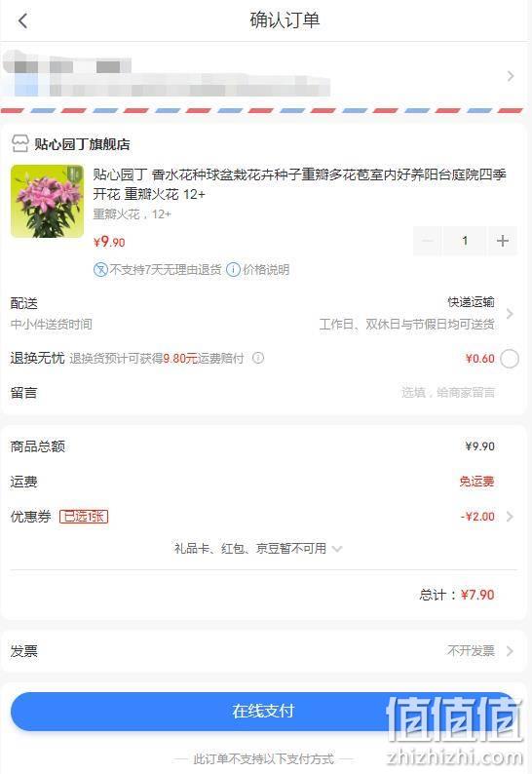Open the store icon for 贴心园丁旗舰店
Image resolution: width=532 pixels, height=774 pixels.
point(20,143)
